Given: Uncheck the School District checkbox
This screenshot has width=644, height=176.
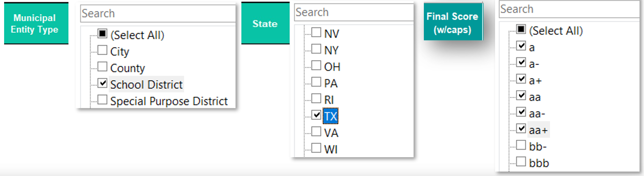Looking at the screenshot, I should pyautogui.click(x=102, y=83).
